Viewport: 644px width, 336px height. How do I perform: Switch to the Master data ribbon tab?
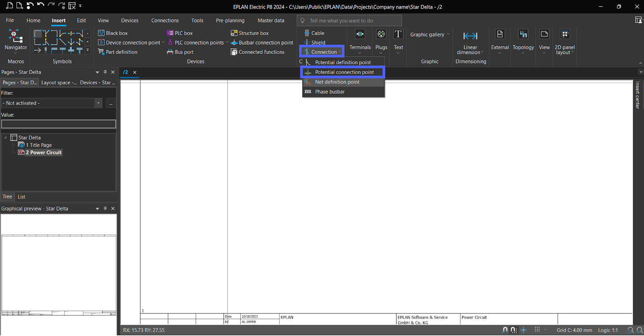[271, 20]
